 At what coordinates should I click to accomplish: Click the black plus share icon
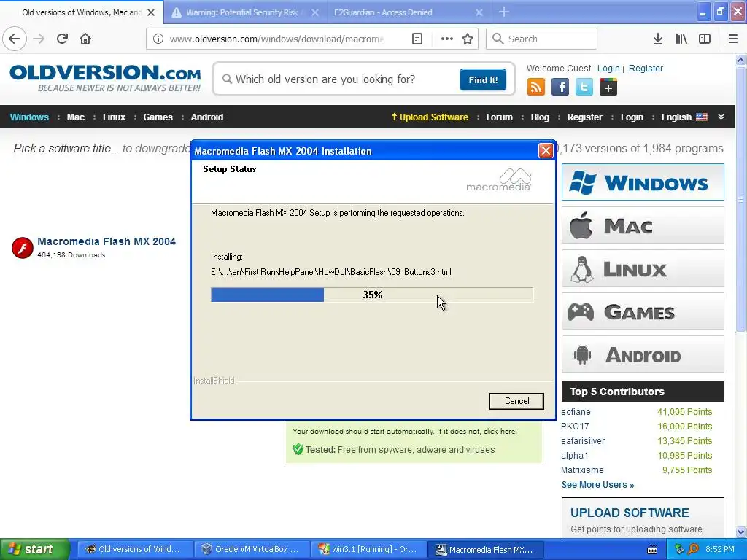(608, 87)
